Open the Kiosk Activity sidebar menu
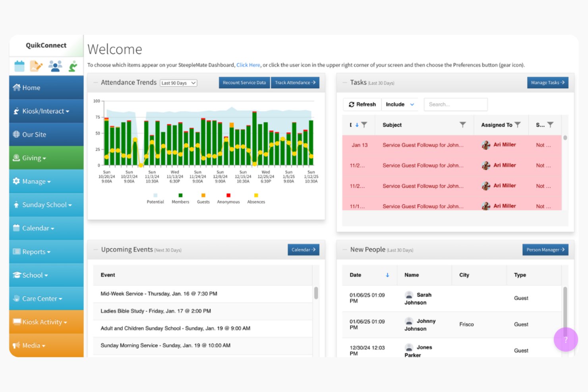 pos(46,322)
